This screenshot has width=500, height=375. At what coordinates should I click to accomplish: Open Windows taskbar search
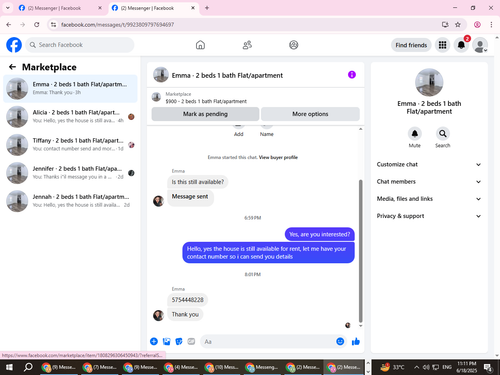pos(28,367)
